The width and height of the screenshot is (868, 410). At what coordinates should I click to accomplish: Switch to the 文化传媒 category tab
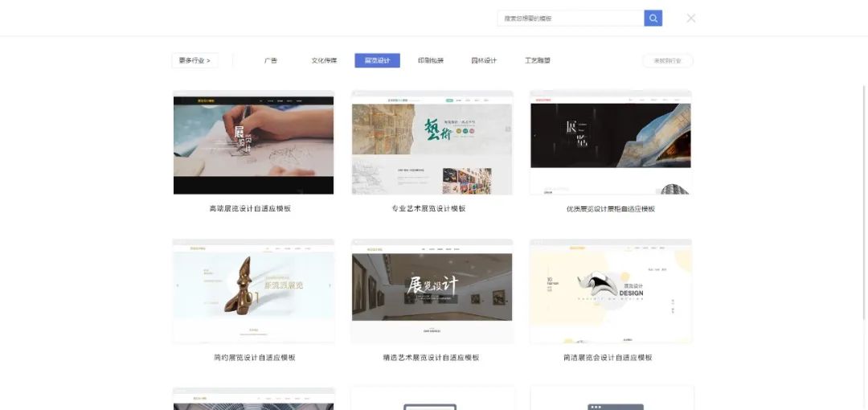(324, 60)
